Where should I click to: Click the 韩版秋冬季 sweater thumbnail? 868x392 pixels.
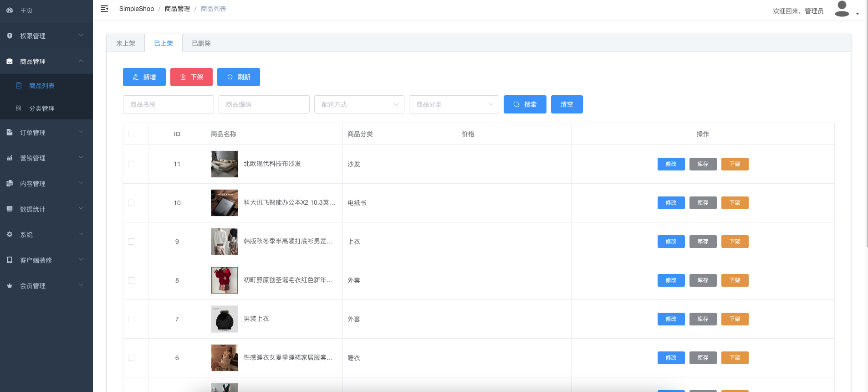(225, 242)
